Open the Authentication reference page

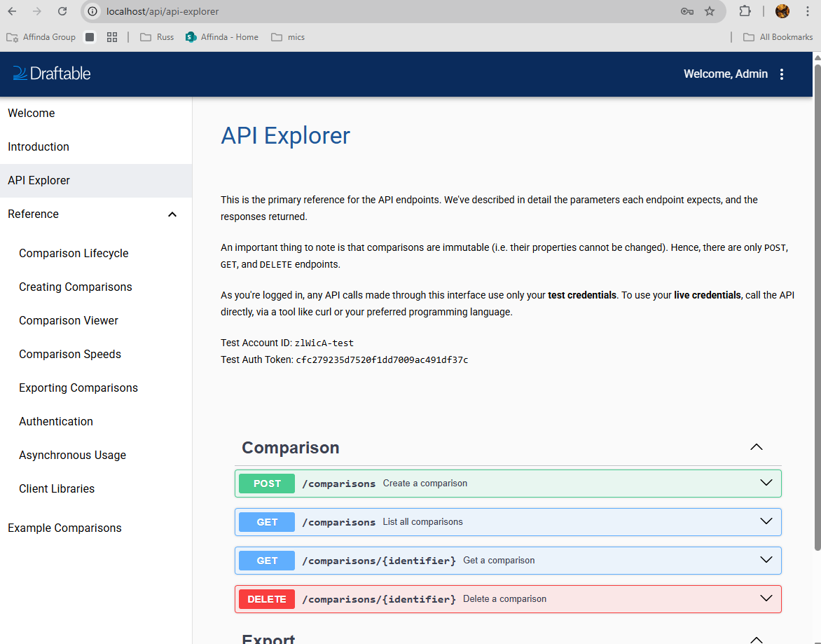point(56,421)
